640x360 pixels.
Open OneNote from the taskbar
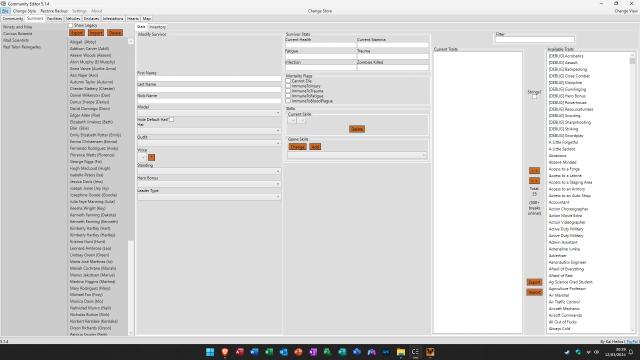tap(313, 352)
